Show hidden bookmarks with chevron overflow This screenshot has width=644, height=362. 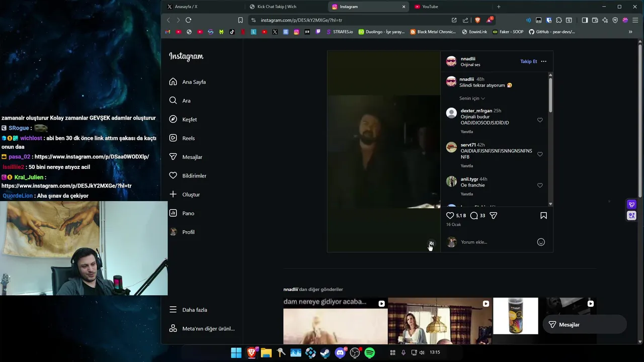(x=630, y=32)
